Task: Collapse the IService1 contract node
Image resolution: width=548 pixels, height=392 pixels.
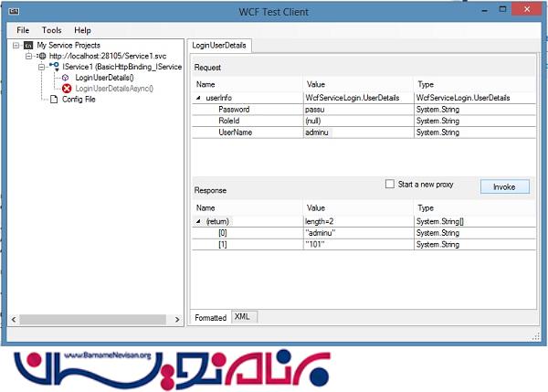Action: click(x=42, y=67)
